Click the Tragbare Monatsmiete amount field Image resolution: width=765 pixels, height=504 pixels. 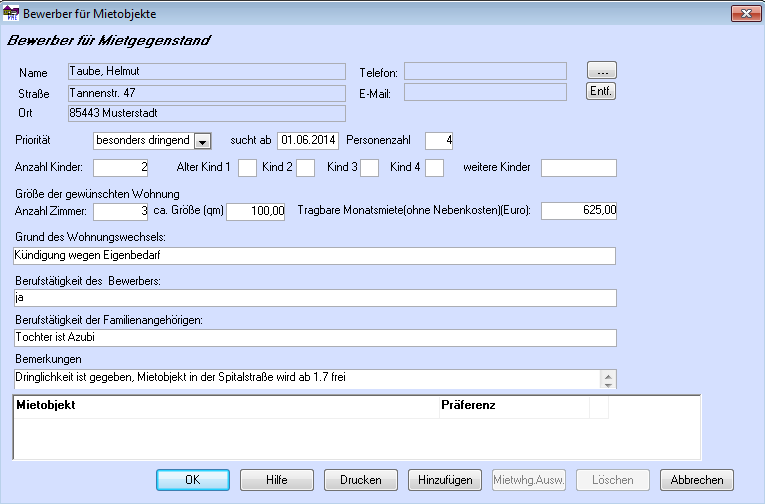pyautogui.click(x=580, y=211)
